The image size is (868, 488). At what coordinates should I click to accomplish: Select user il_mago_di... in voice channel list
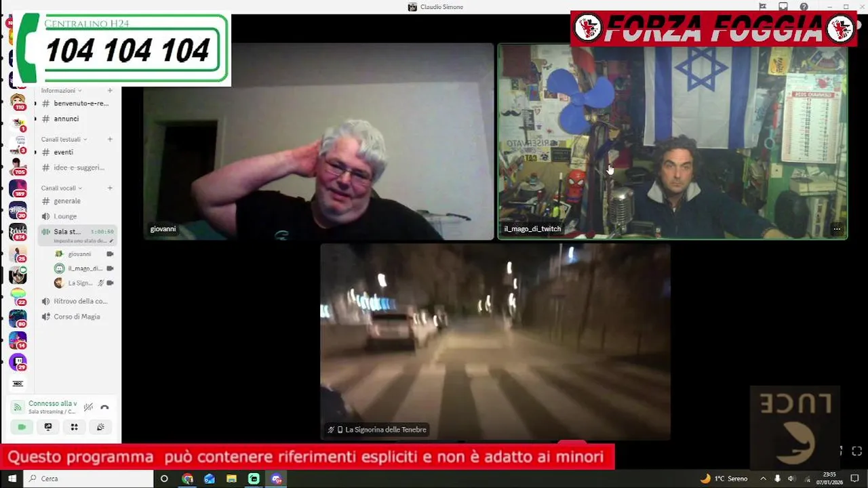tap(83, 268)
